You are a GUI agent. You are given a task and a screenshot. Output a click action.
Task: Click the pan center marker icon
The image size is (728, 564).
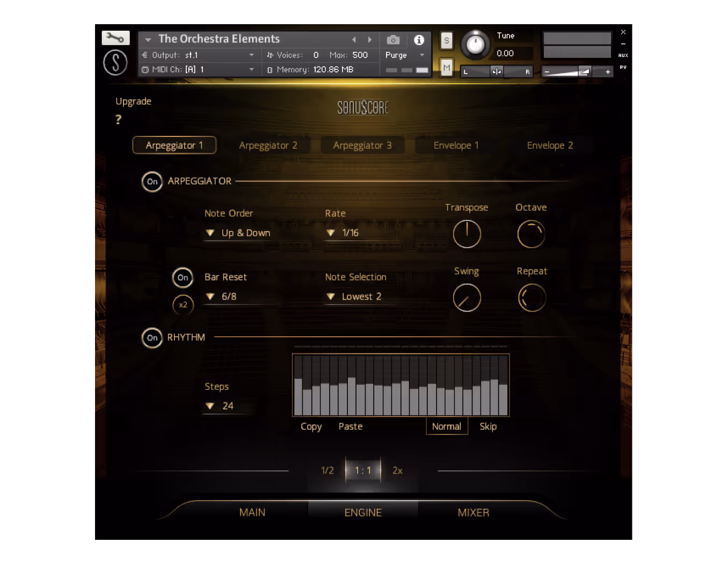point(497,71)
